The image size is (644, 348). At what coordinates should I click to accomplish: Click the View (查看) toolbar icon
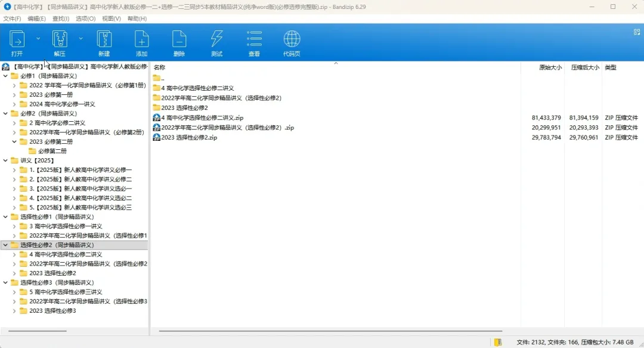[x=254, y=39]
